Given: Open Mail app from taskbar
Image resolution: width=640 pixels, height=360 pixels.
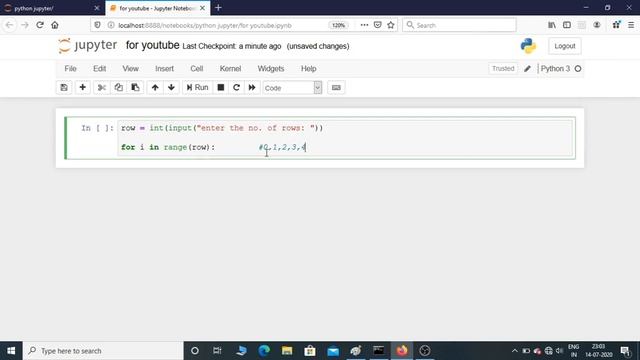Looking at the screenshot, I should [333, 351].
